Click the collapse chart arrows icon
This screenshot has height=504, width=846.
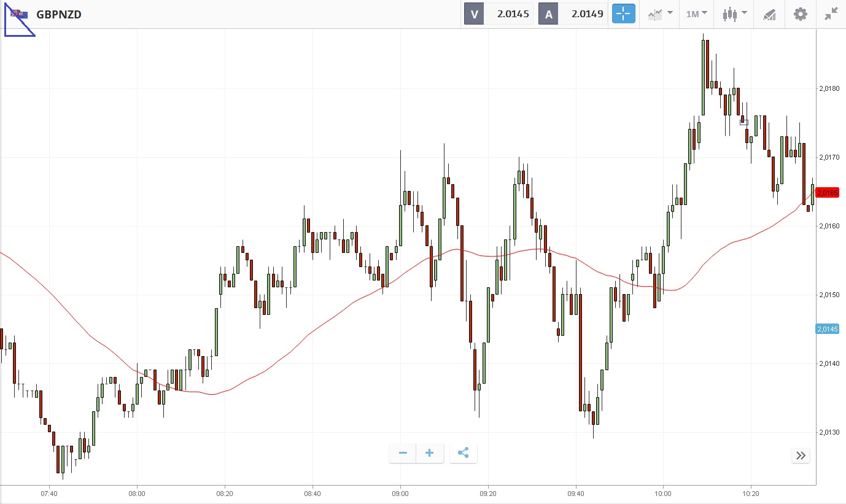tap(831, 14)
